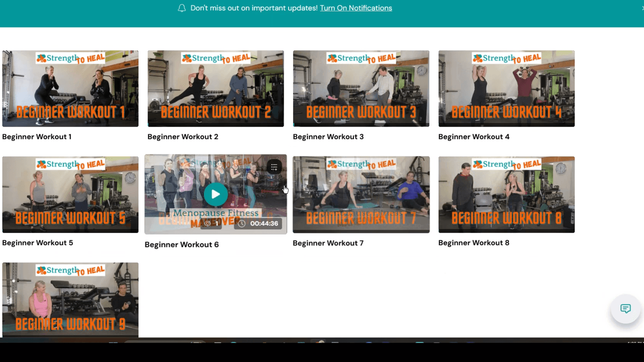Click the "Beginner Workout 5" title text
Viewport: 644px width, 362px height.
pos(38,243)
